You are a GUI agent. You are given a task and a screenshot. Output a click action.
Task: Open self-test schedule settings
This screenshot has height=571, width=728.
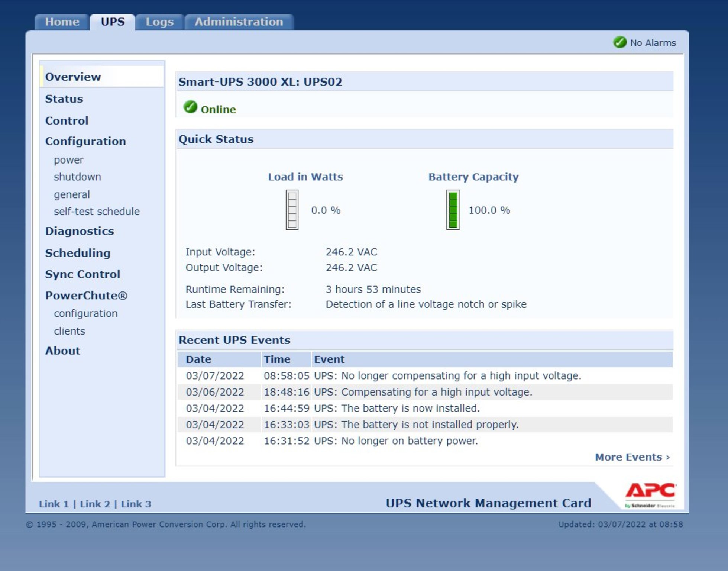tap(97, 212)
